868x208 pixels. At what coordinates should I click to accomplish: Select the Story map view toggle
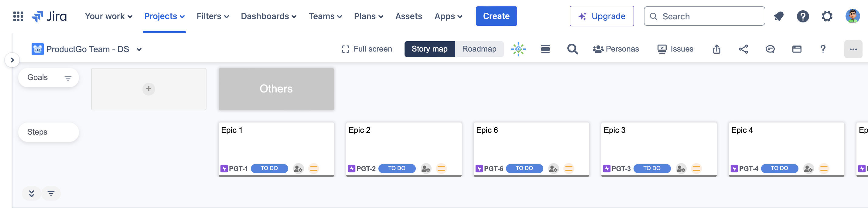429,49
